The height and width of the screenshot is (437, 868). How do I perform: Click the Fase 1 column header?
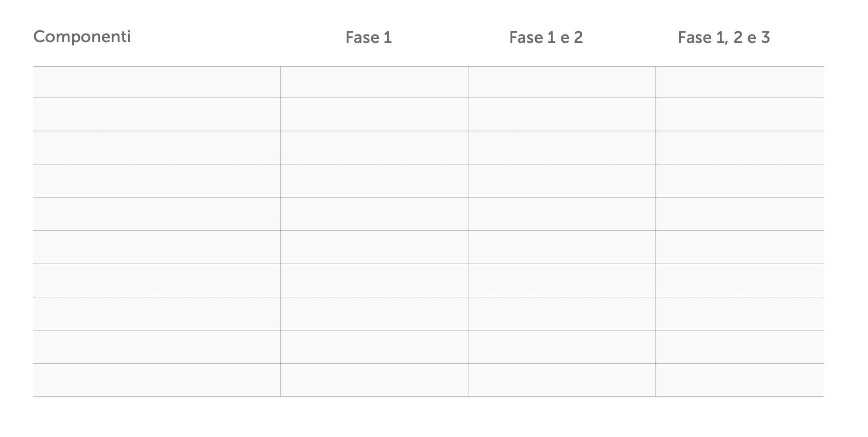[368, 38]
